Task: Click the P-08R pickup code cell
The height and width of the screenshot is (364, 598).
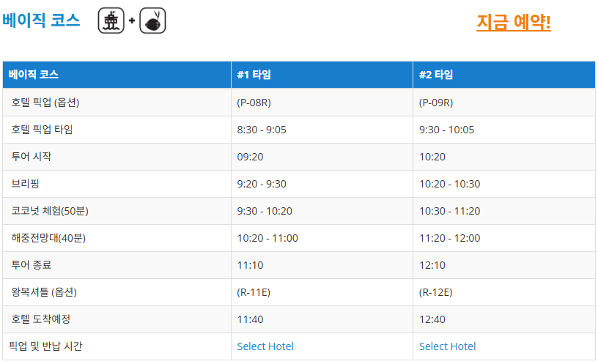Action: tap(254, 103)
